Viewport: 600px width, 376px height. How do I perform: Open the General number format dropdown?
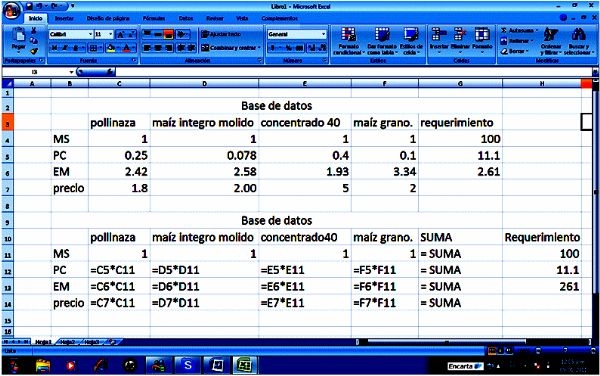pos(323,34)
